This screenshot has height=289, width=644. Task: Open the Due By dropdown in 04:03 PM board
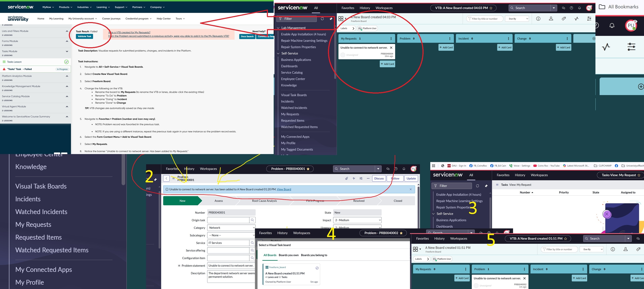[x=517, y=19]
